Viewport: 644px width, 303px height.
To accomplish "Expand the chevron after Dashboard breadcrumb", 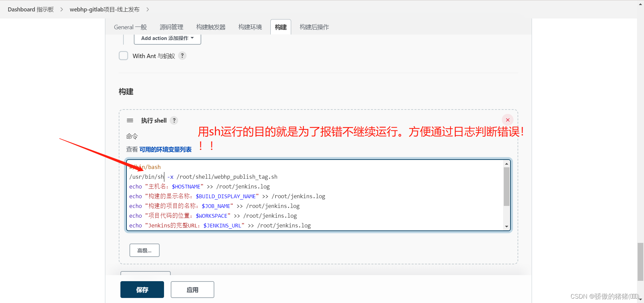I will (62, 9).
